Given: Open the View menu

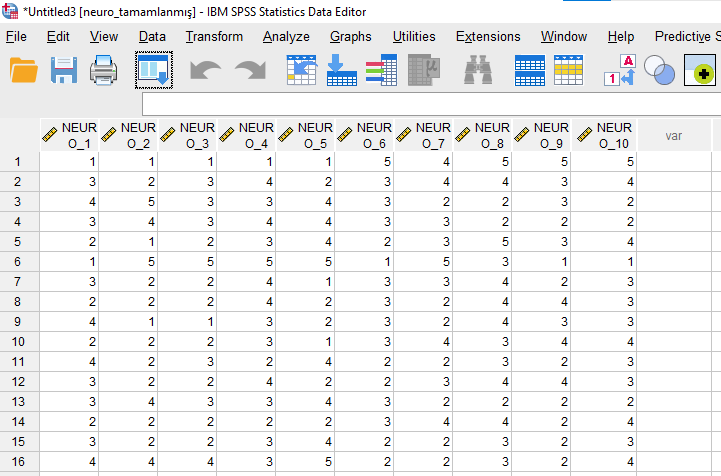Looking at the screenshot, I should coord(104,36).
